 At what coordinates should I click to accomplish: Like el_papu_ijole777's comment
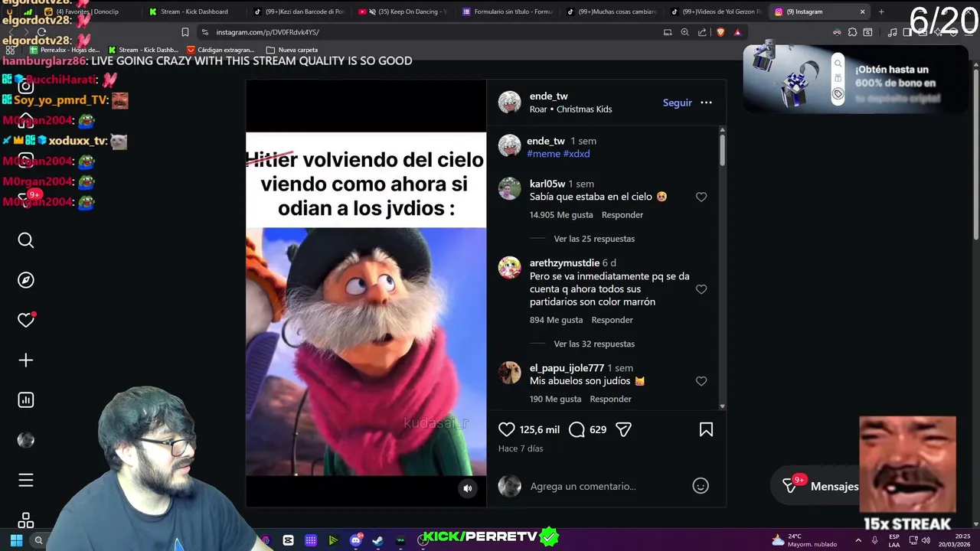point(701,381)
